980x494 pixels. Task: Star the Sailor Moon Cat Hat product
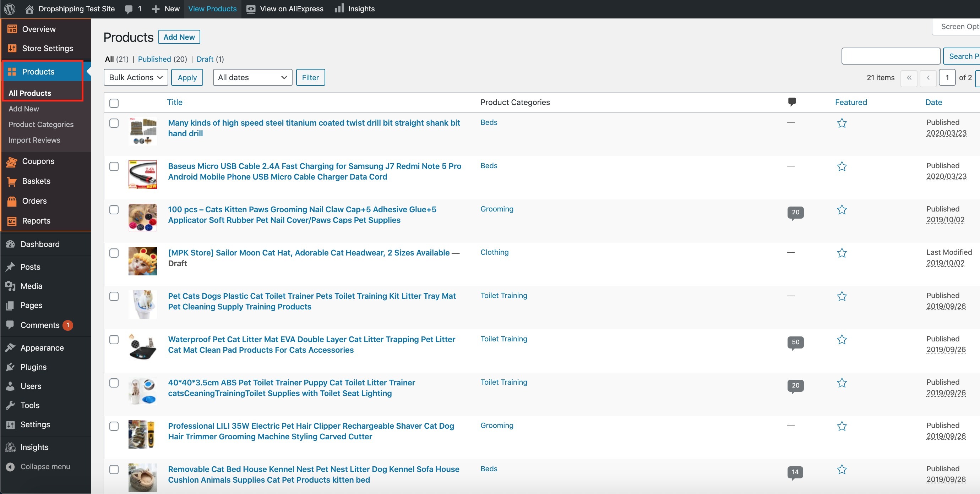tap(842, 253)
